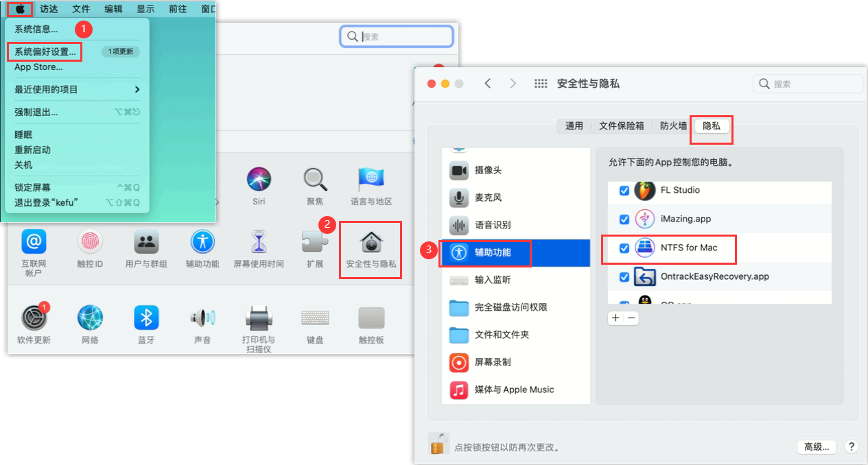Image resolution: width=868 pixels, height=465 pixels.
Task: Open the 触控 ID fingerprint icon
Action: [90, 242]
